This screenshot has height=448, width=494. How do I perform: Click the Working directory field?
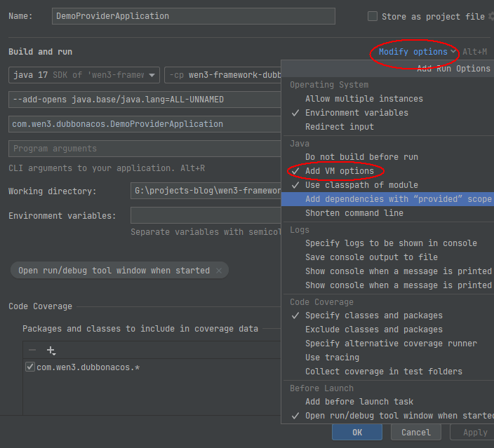(x=206, y=191)
